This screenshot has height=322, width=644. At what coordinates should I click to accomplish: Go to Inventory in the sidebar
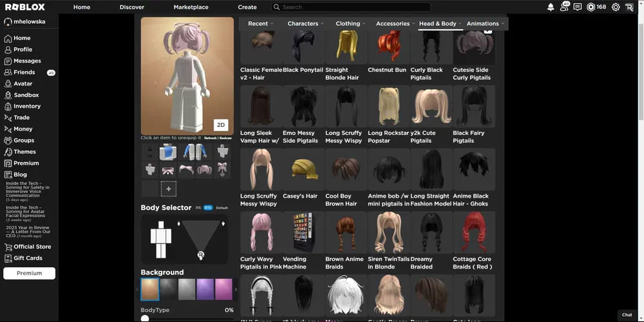click(26, 106)
